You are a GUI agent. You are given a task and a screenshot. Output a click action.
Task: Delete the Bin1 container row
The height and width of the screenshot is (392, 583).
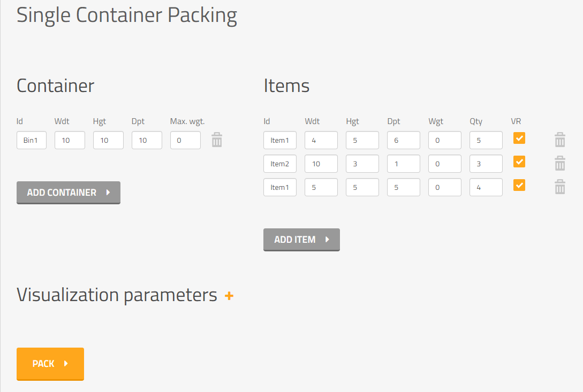[216, 140]
